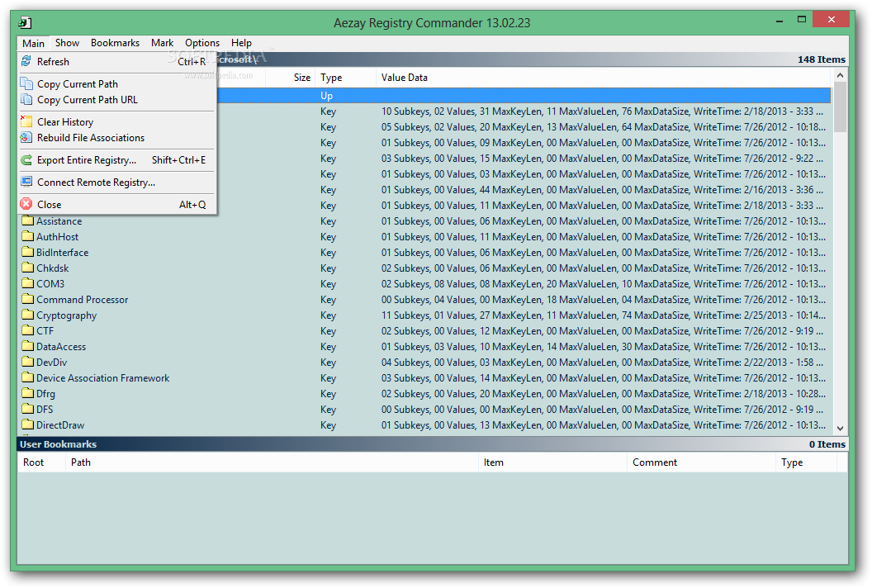Screen dimensions: 872x588
Task: Click the 148 Items count label
Action: (x=822, y=59)
